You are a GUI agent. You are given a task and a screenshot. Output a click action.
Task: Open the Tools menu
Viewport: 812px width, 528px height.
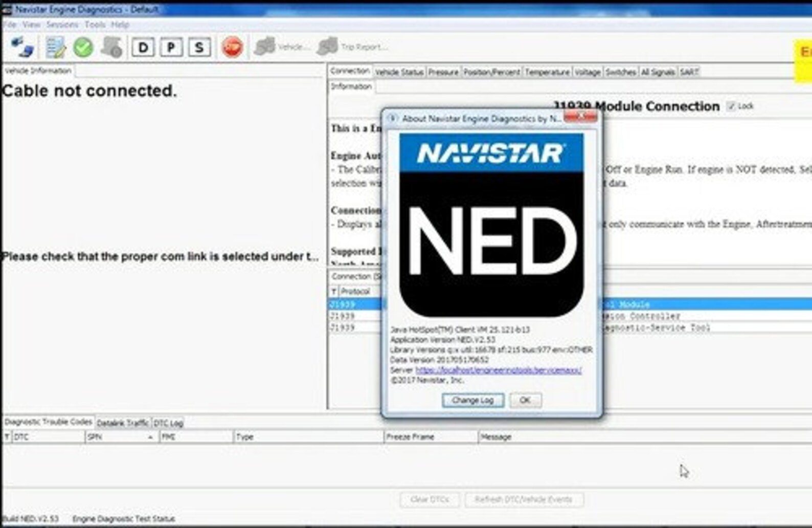click(95, 25)
